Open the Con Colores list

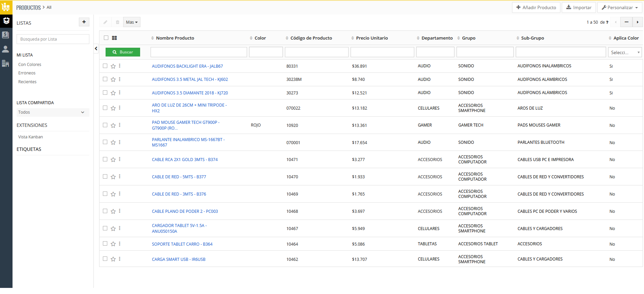[x=30, y=65]
